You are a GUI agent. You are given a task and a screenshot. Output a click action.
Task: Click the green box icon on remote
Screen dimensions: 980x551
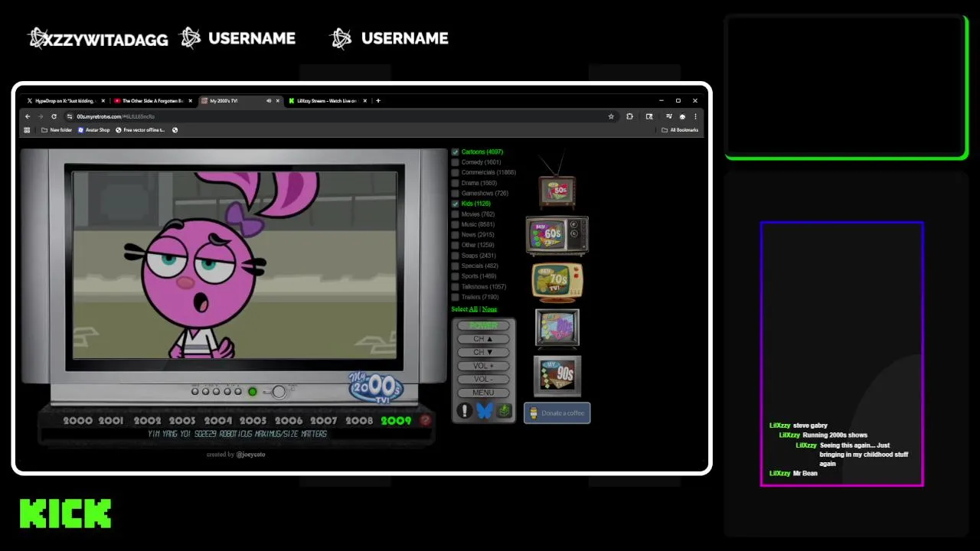(x=504, y=411)
